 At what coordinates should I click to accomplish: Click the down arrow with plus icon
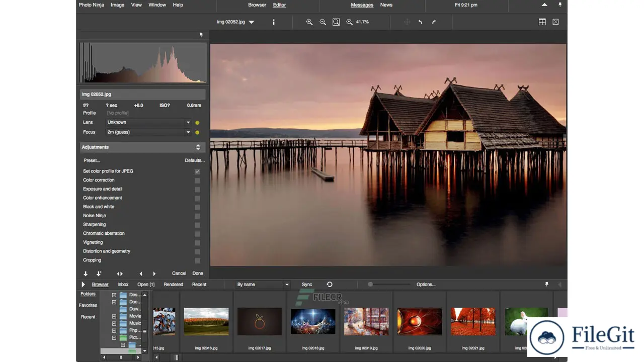[x=99, y=274]
